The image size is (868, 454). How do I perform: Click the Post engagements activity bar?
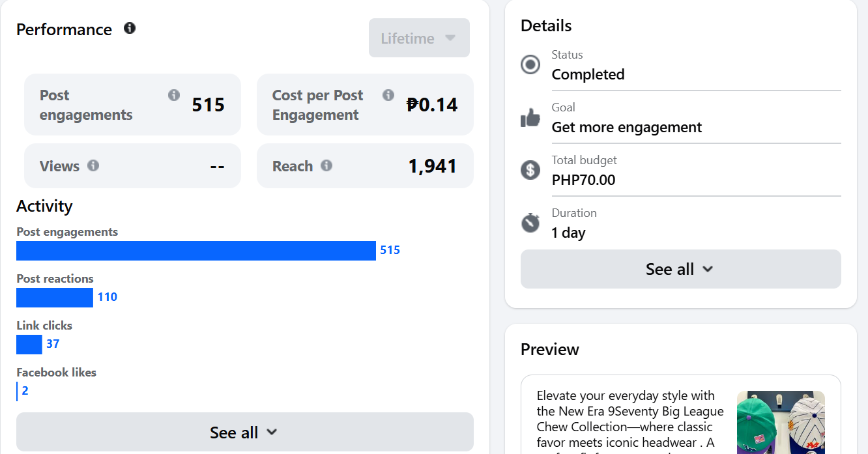tap(195, 251)
